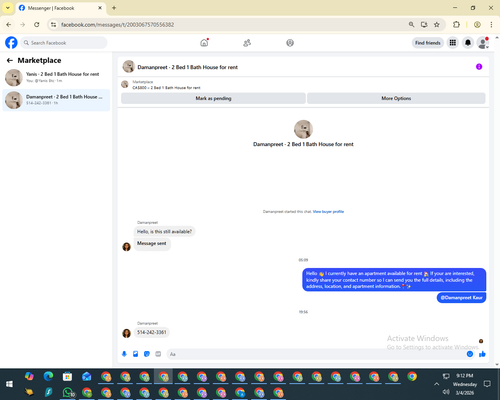This screenshot has width=500, height=400.
Task: Open the Windows notification center icon
Action: pos(487,384)
